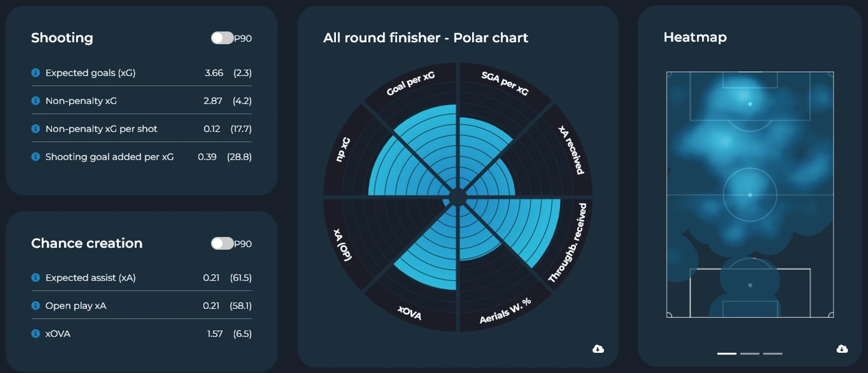Select the first heatmap slide indicator
The height and width of the screenshot is (373, 868).
[727, 353]
